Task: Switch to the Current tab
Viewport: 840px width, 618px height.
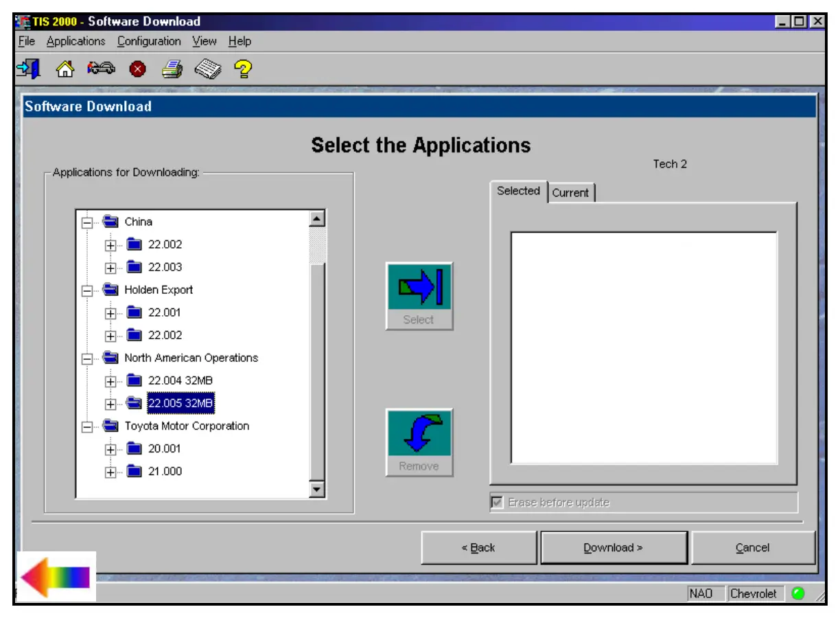Action: click(570, 193)
